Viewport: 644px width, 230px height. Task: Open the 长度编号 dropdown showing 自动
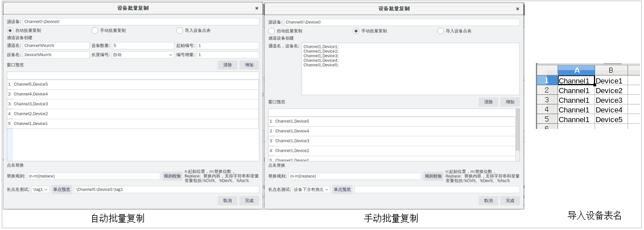(142, 55)
